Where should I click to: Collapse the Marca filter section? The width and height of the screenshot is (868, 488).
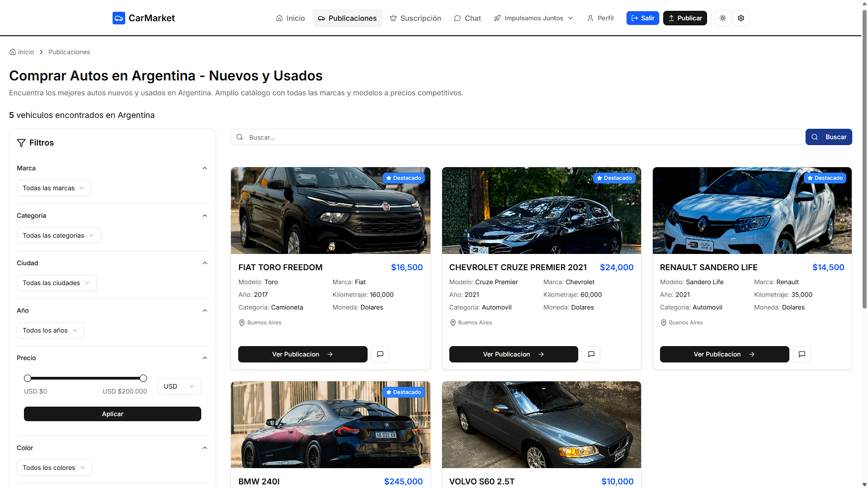205,168
